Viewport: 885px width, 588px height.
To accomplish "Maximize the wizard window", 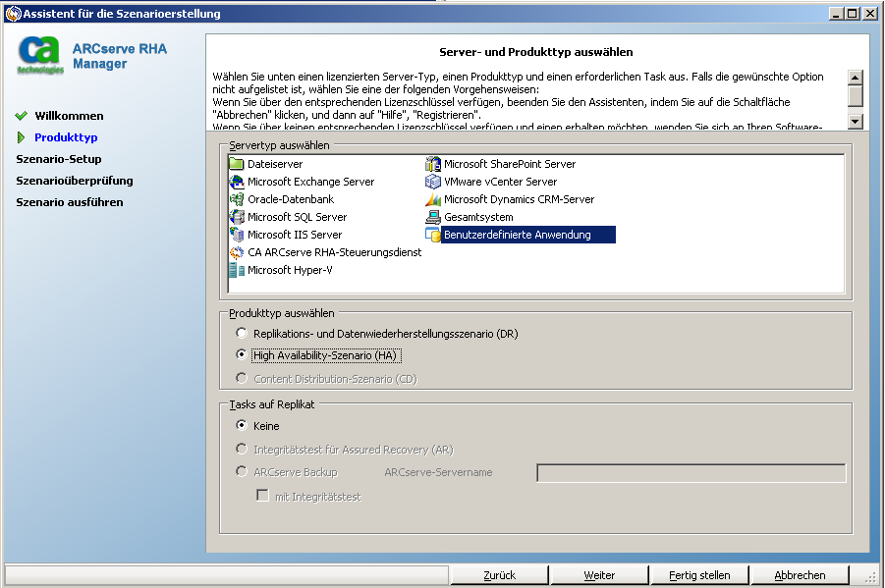I will pyautogui.click(x=853, y=14).
